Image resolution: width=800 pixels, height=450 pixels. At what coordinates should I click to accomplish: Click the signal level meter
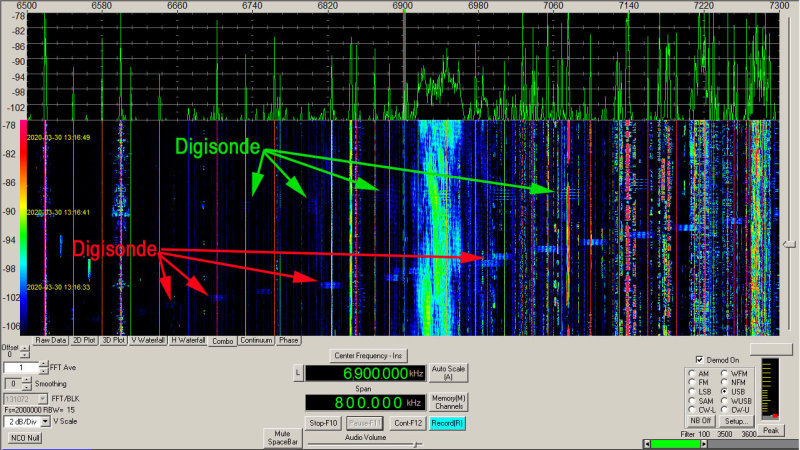[770, 389]
